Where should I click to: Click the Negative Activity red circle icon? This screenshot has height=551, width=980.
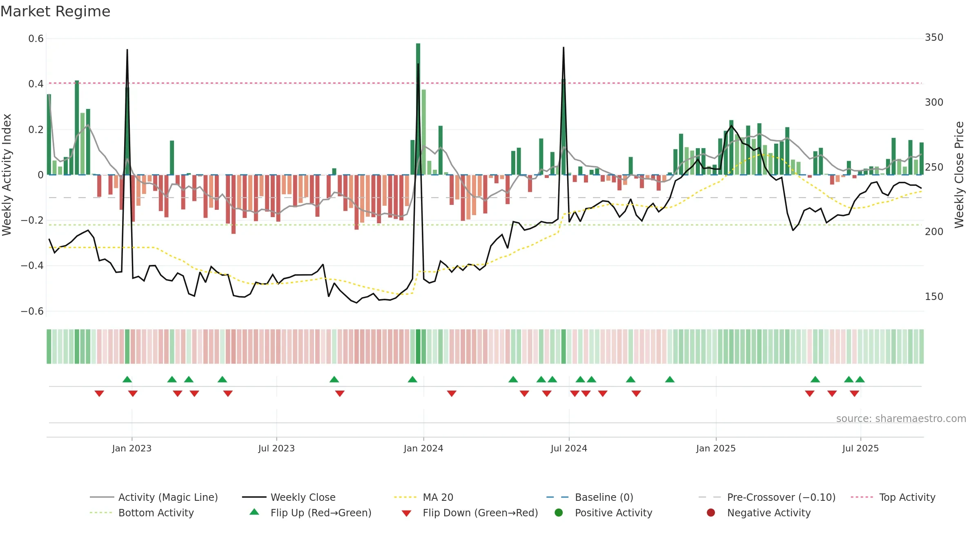(711, 512)
